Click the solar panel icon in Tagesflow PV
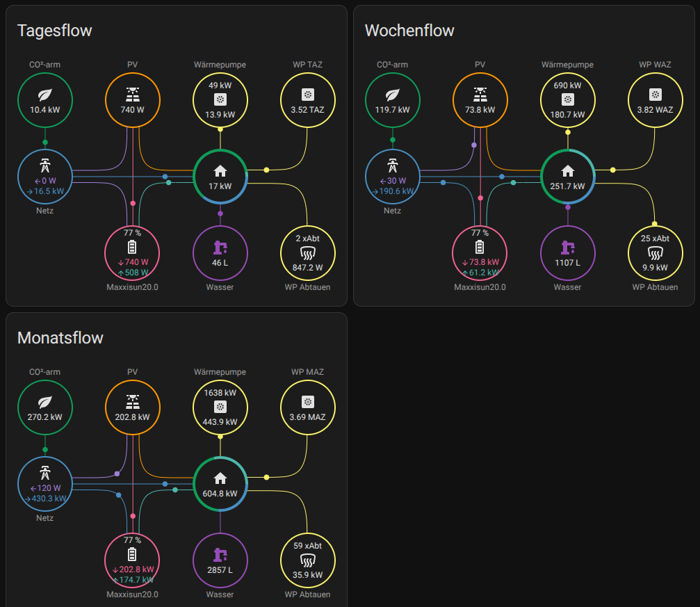 [132, 95]
